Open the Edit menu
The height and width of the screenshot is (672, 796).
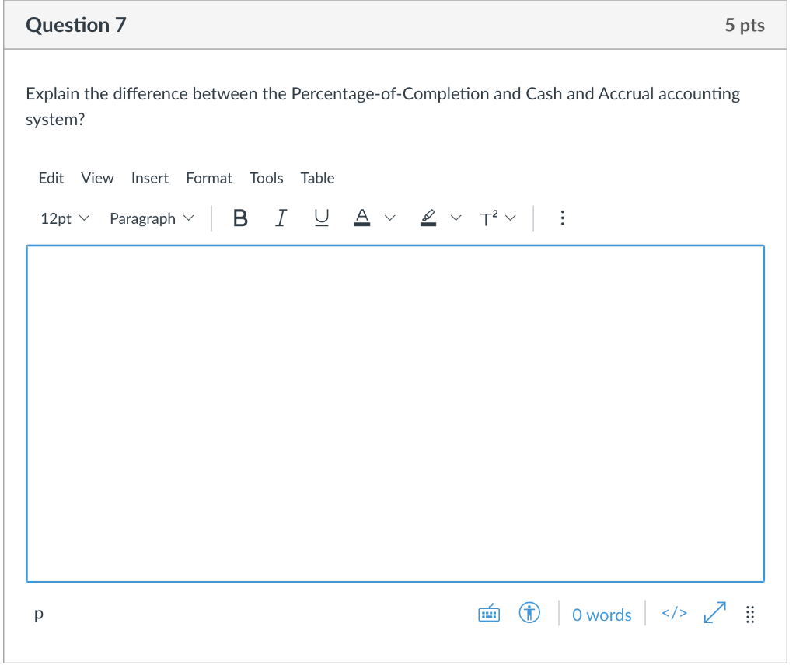click(51, 179)
